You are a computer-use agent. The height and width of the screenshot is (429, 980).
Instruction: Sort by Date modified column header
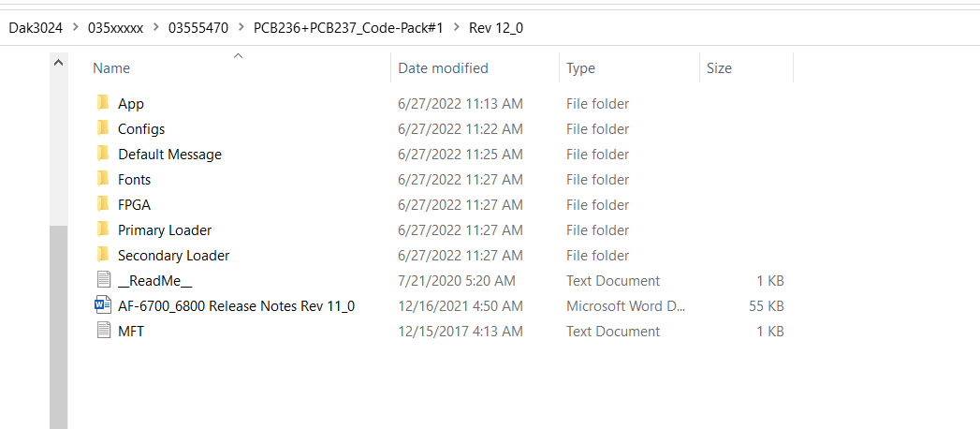443,68
